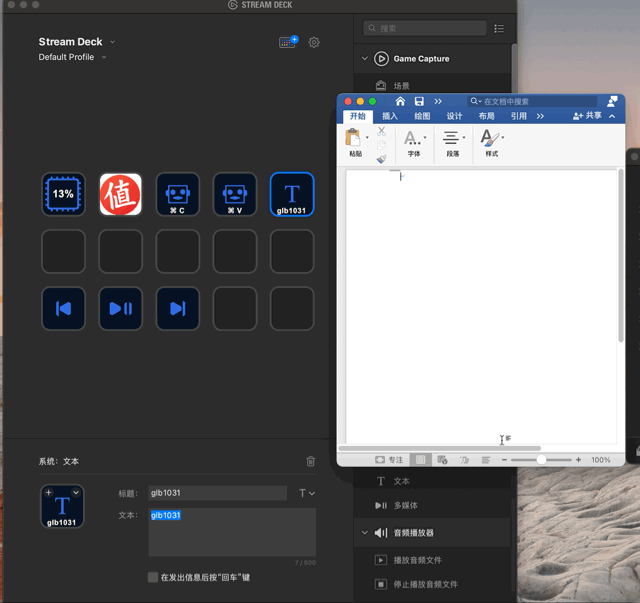Open the 粘贴 paste options arrow

point(367,137)
